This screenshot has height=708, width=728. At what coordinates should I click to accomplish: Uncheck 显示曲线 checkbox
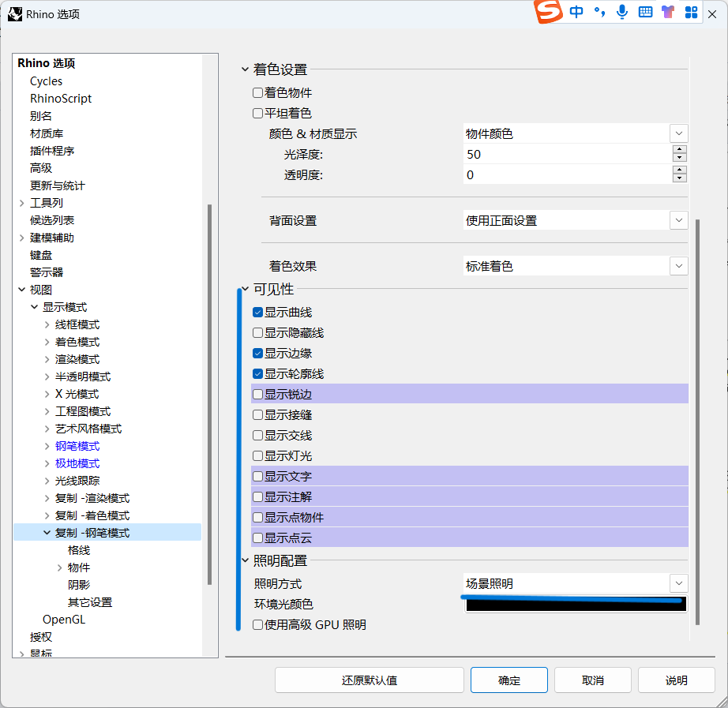257,313
